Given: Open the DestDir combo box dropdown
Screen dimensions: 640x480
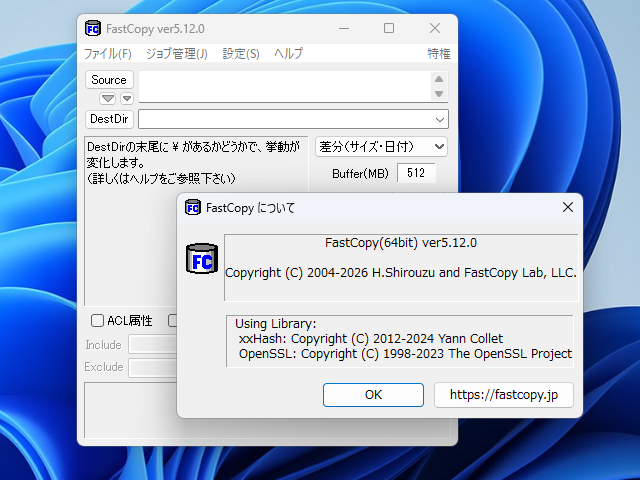Looking at the screenshot, I should [x=440, y=120].
